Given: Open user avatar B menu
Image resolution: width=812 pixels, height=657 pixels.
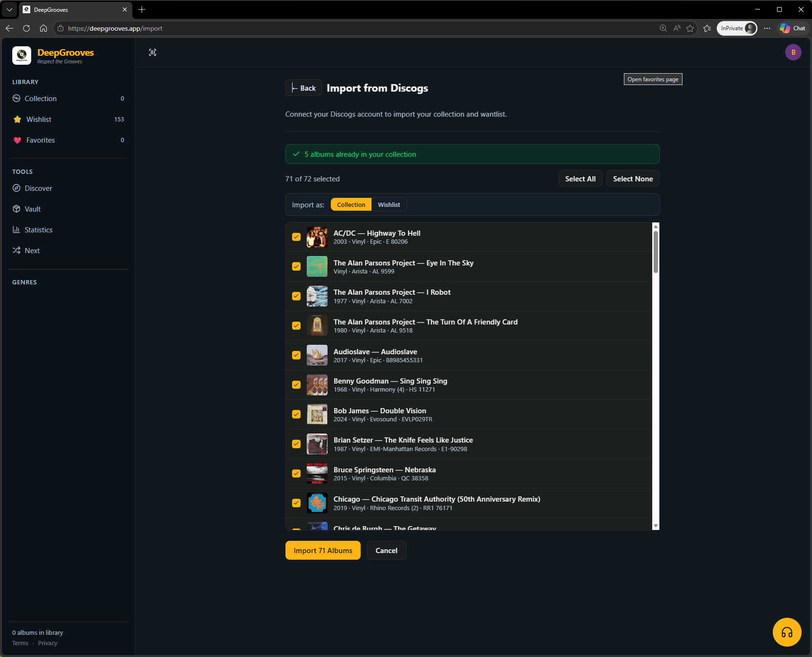Looking at the screenshot, I should [x=793, y=52].
